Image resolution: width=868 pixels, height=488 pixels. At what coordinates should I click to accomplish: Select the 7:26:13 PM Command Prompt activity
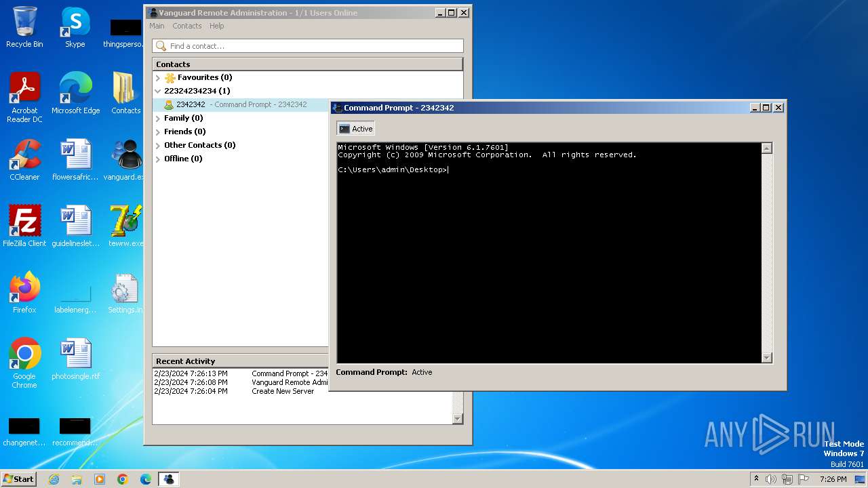coord(241,373)
